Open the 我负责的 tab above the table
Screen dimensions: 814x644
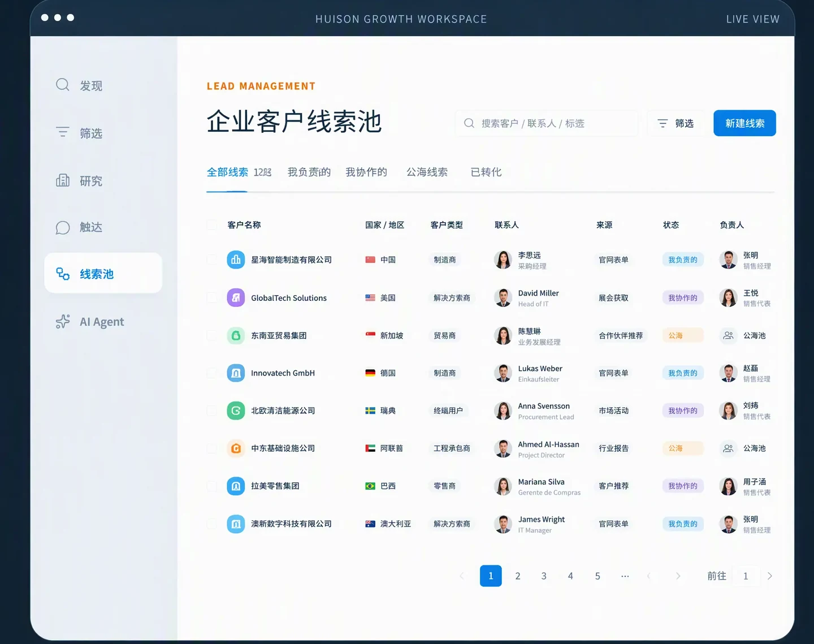tap(309, 172)
